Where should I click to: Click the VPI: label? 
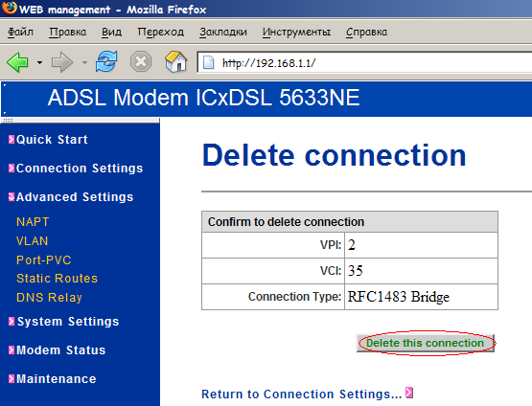tap(331, 245)
